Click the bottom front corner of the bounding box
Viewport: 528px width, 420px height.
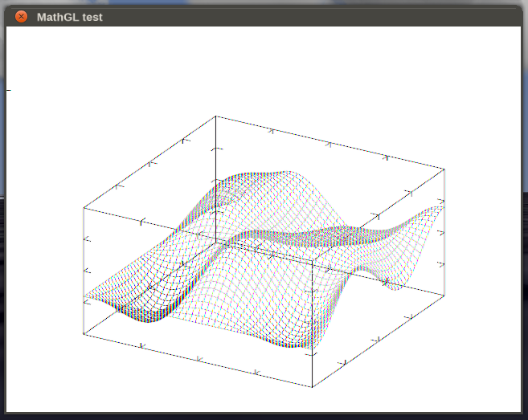click(312, 387)
